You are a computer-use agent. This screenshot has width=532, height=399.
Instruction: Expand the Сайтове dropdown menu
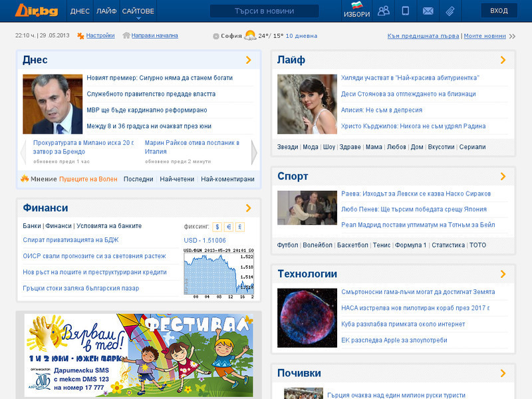[x=138, y=11]
